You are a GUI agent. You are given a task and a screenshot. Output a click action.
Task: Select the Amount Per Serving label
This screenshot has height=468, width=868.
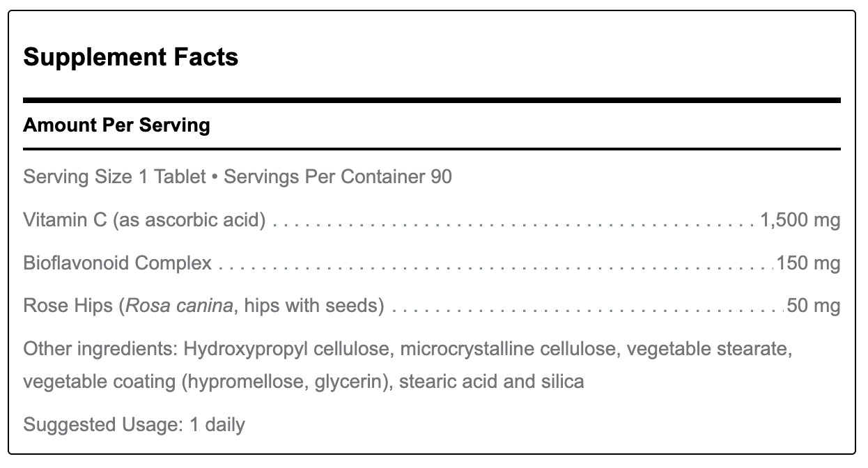click(x=116, y=125)
